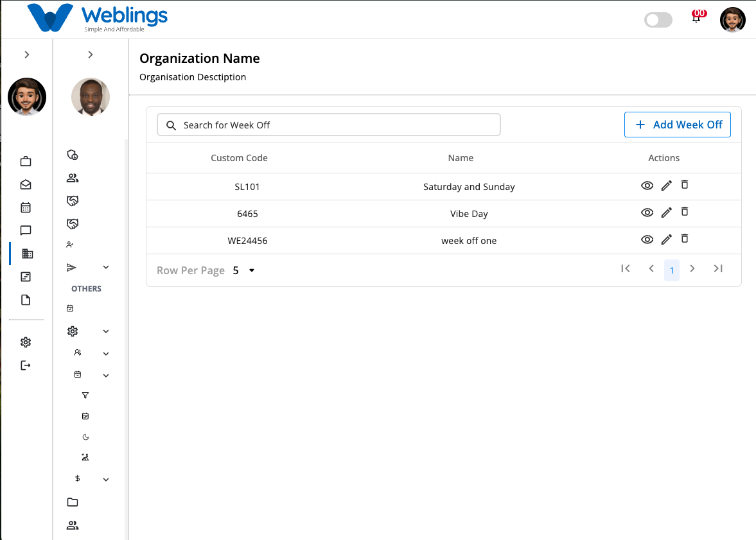Image resolution: width=756 pixels, height=540 pixels.
Task: Toggle the switch in the top header
Action: [658, 20]
